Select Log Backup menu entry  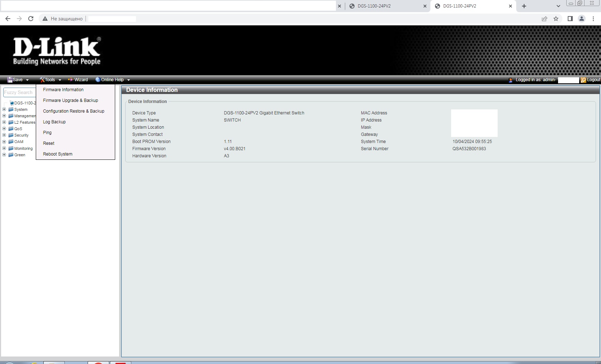pyautogui.click(x=75, y=122)
